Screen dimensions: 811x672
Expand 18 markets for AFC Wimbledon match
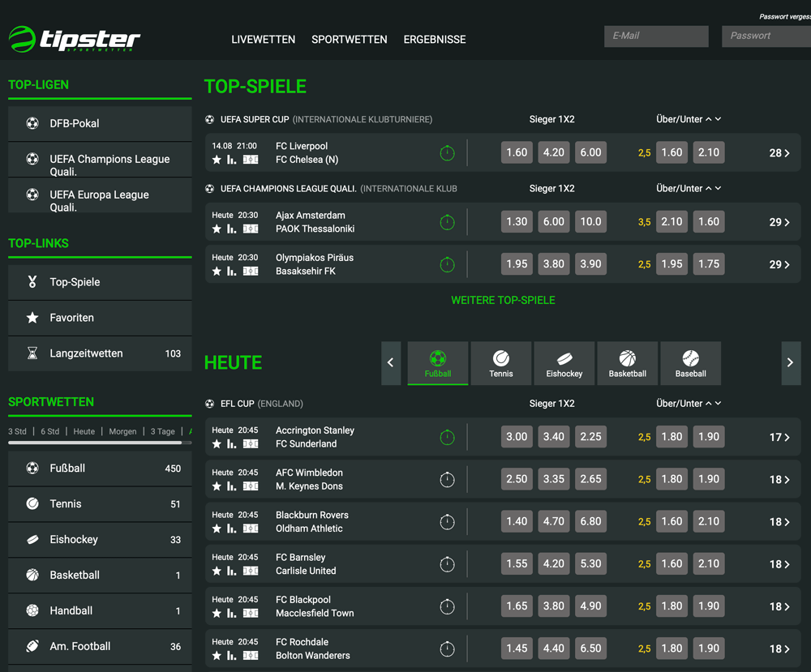pos(779,480)
